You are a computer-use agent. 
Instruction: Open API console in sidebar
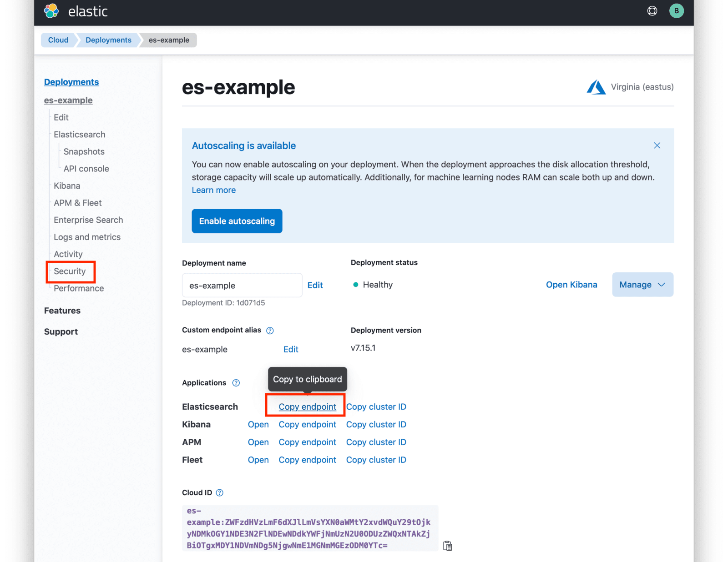pos(86,169)
